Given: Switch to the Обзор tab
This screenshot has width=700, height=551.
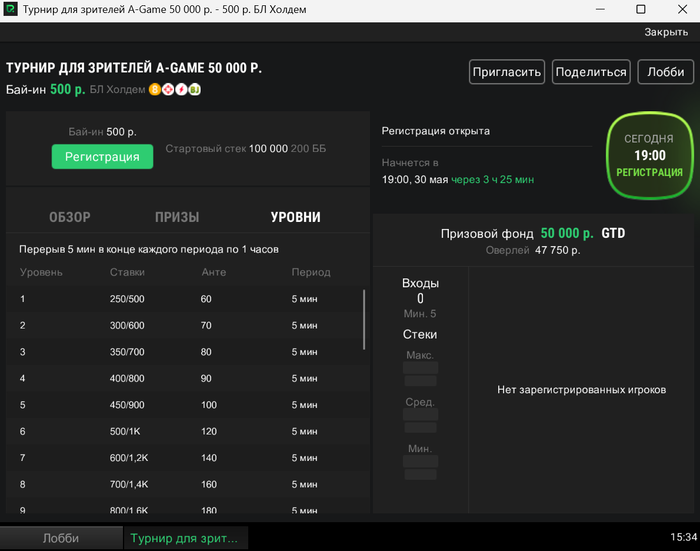Looking at the screenshot, I should (x=70, y=217).
